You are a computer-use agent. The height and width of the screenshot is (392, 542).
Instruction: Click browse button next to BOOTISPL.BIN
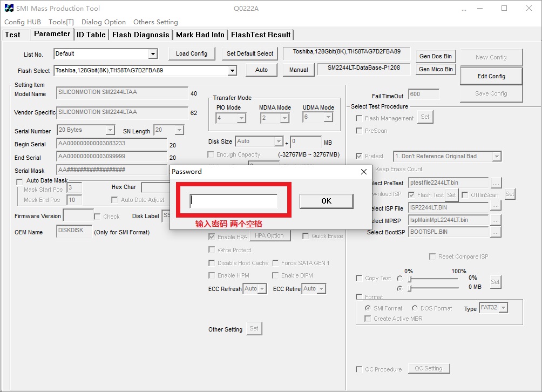[x=496, y=232]
